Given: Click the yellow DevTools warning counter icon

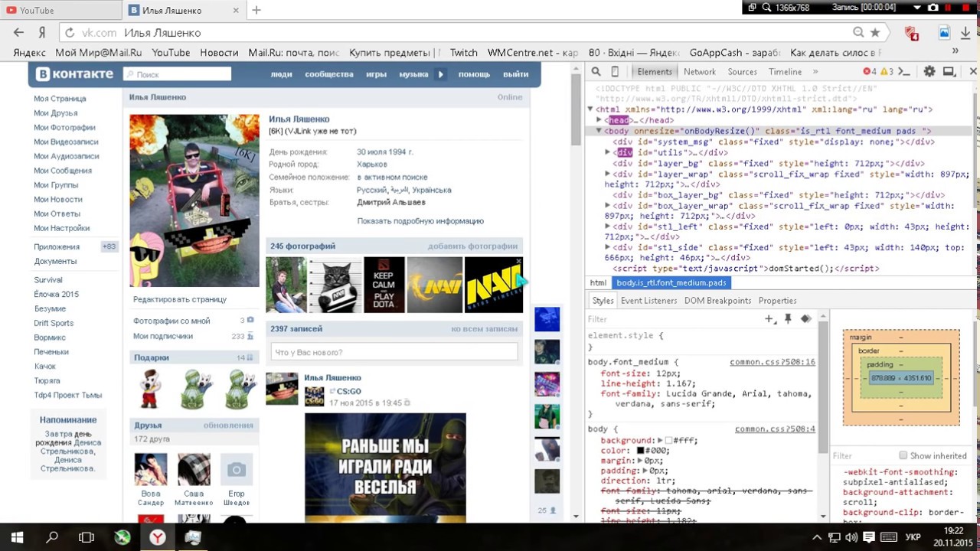Looking at the screenshot, I should tap(884, 71).
